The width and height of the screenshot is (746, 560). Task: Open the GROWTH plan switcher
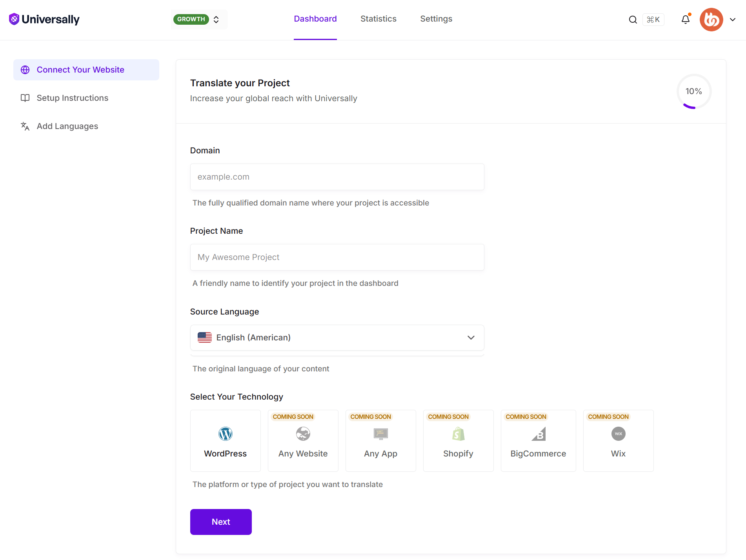198,19
